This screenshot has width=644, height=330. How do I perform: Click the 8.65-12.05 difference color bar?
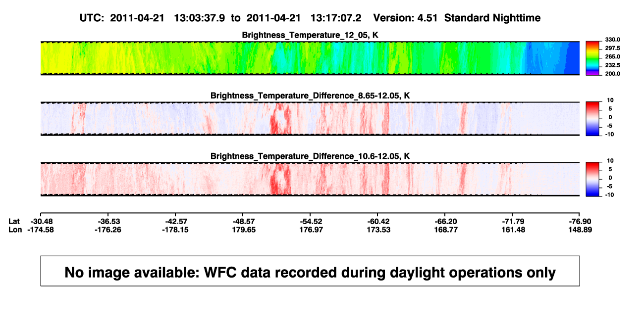593,118
